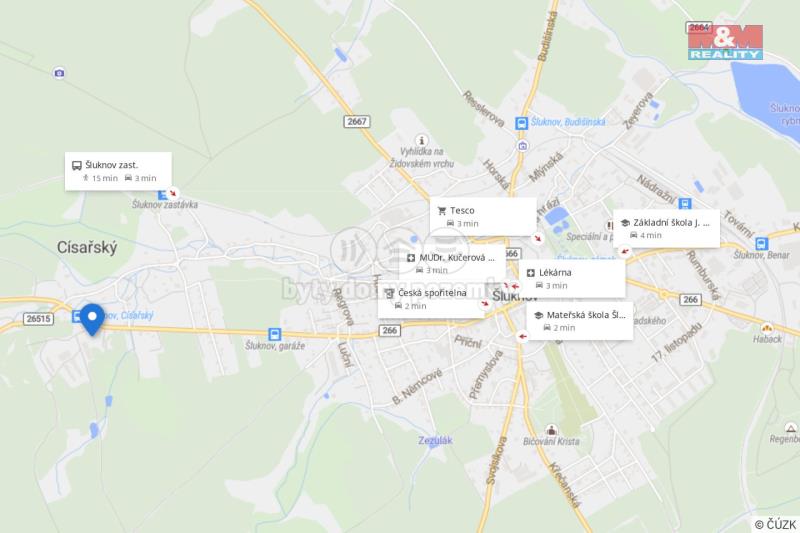800x533 pixels.
Task: Click the Vyhlídka na Židovském vrchu info icon
Action: point(421,140)
